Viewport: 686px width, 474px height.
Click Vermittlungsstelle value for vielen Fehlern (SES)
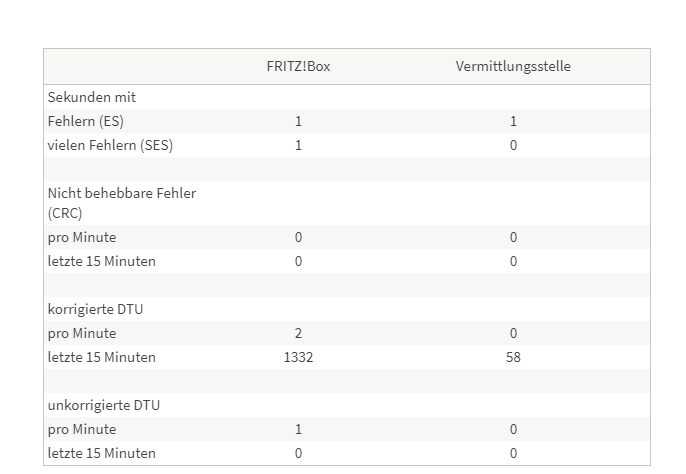513,145
